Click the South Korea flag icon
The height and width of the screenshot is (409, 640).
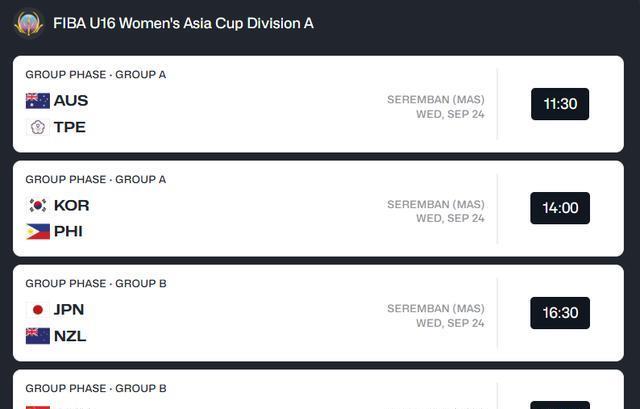[38, 205]
